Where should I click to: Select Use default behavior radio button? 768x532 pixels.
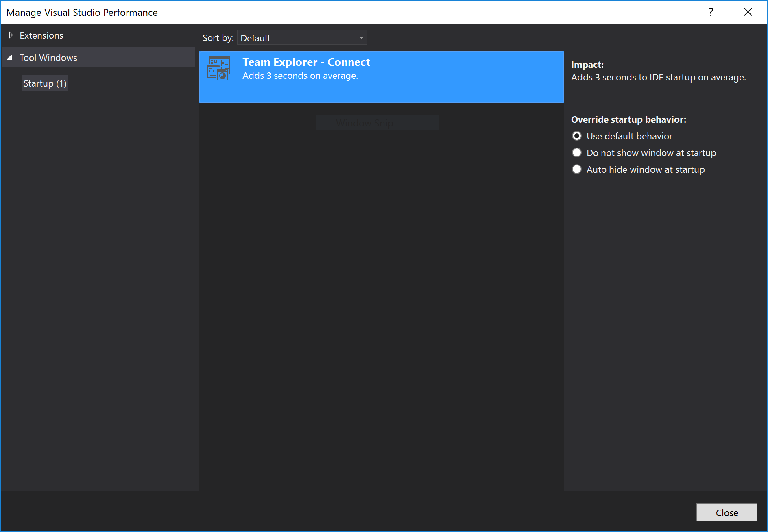[x=577, y=136]
